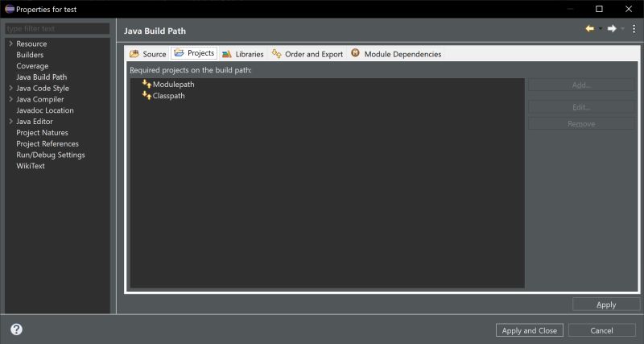Maximize the Properties for test window
The image size is (644, 344).
(599, 9)
